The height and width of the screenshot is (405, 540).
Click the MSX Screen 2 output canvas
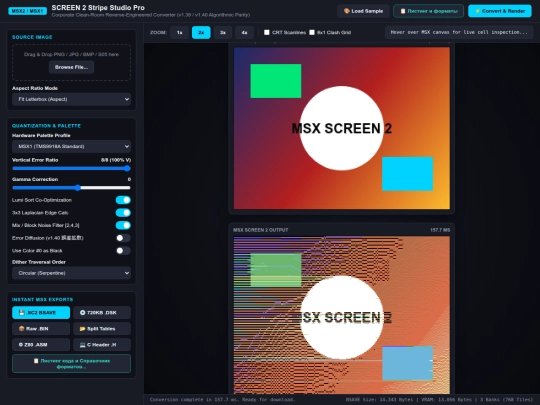342,315
